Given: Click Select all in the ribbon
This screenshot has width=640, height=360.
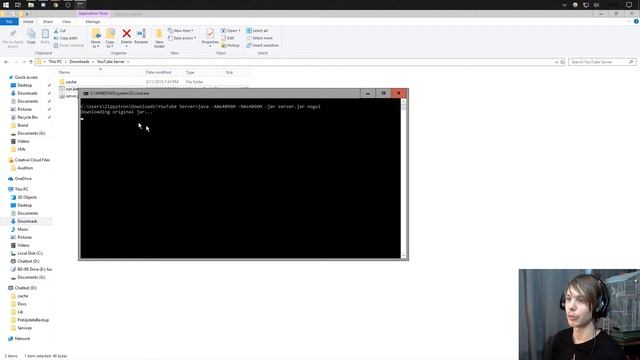Looking at the screenshot, I should point(257,31).
